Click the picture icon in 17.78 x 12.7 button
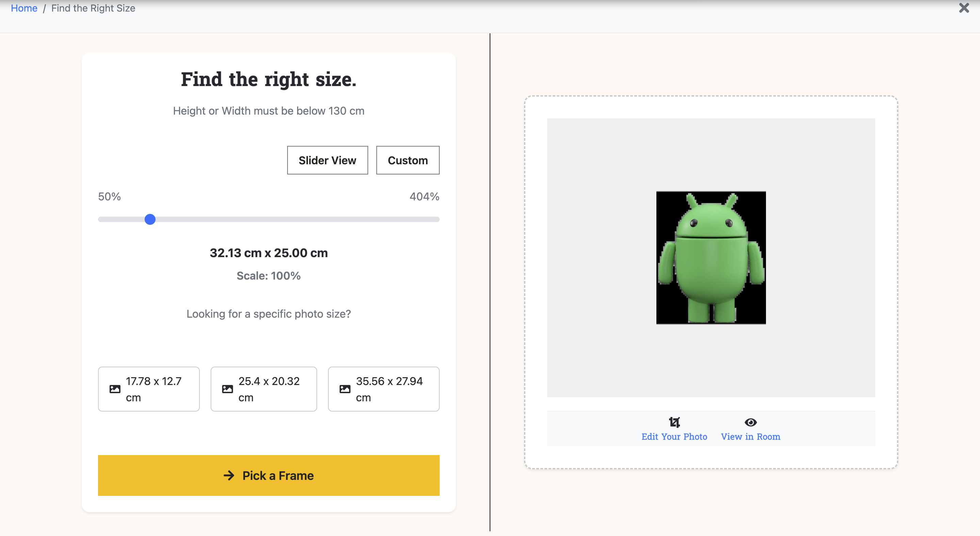 coord(115,389)
